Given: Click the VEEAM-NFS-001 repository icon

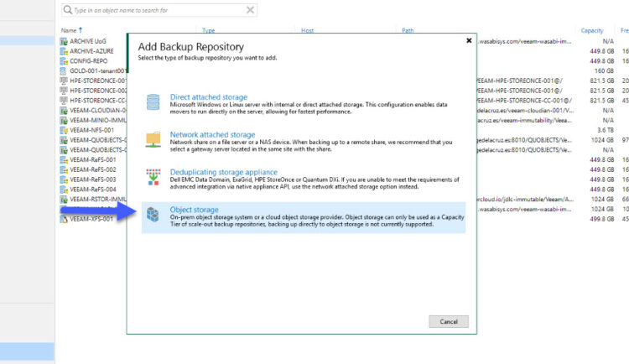Looking at the screenshot, I should pyautogui.click(x=64, y=129).
